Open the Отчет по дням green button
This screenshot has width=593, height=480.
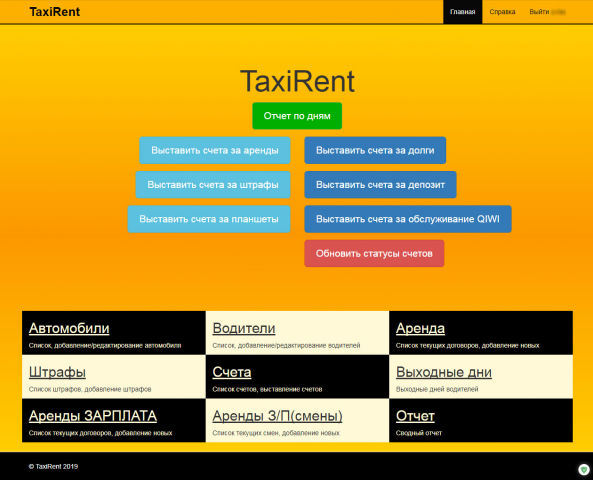(297, 116)
